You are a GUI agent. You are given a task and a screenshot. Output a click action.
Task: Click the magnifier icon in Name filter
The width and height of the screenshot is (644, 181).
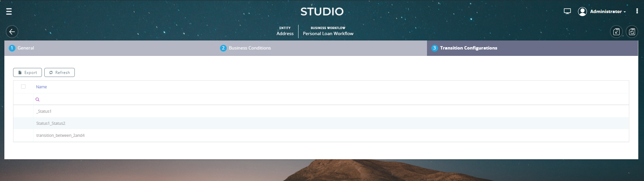coord(38,99)
